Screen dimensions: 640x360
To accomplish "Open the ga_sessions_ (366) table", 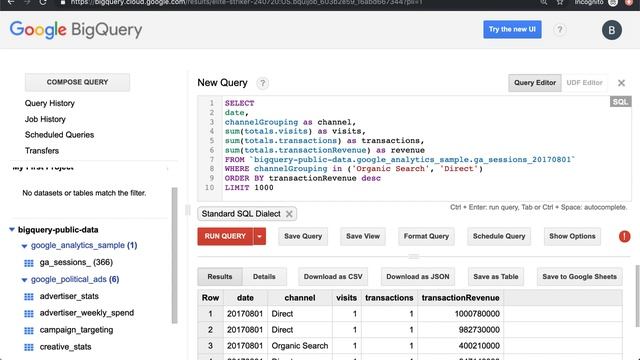I will pyautogui.click(x=76, y=262).
